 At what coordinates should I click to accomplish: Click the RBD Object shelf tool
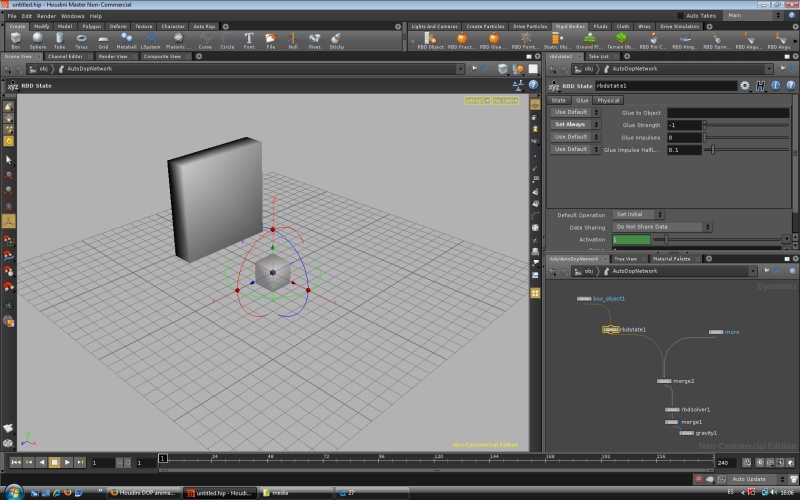(x=431, y=40)
